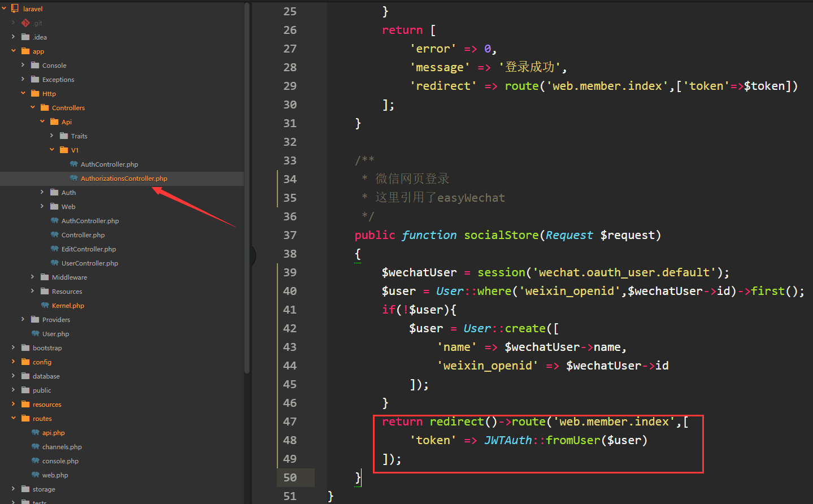
Task: Open web.php routes file
Action: (55, 475)
